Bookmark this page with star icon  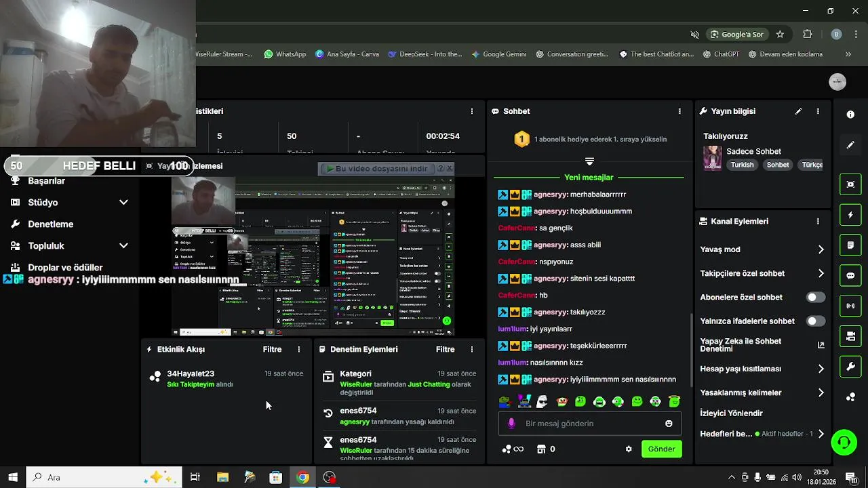(x=780, y=34)
